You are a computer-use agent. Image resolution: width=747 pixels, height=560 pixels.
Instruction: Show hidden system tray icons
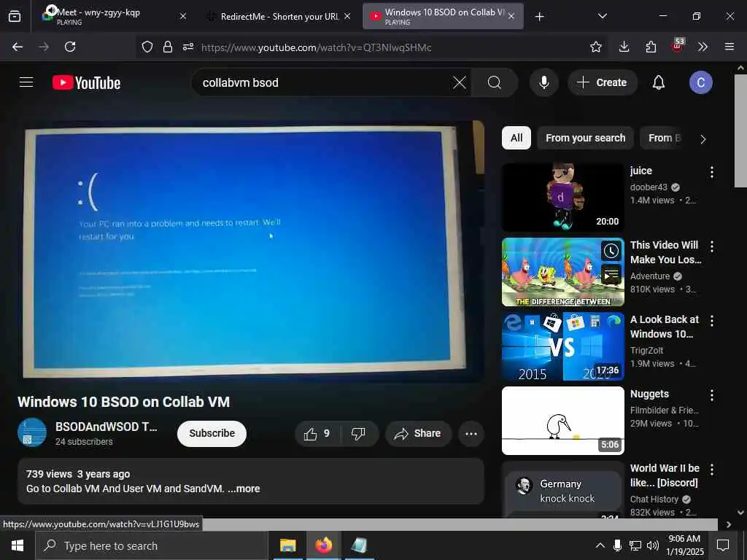click(x=600, y=545)
